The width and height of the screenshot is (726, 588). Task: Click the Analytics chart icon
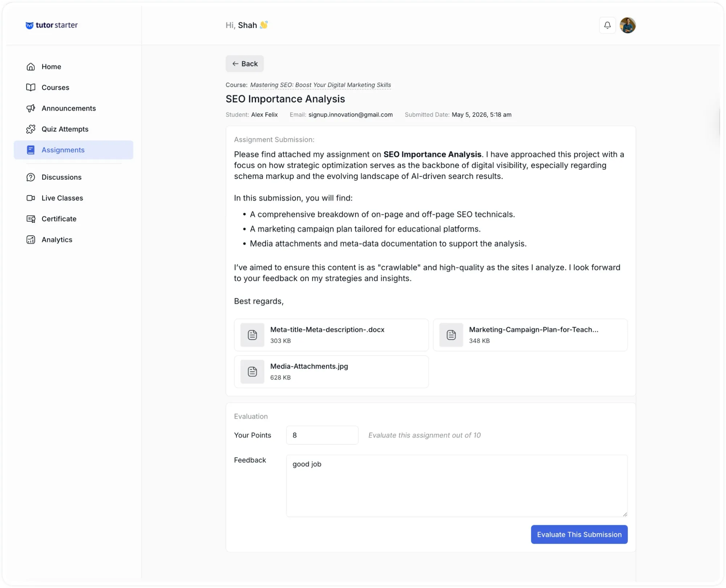(31, 240)
